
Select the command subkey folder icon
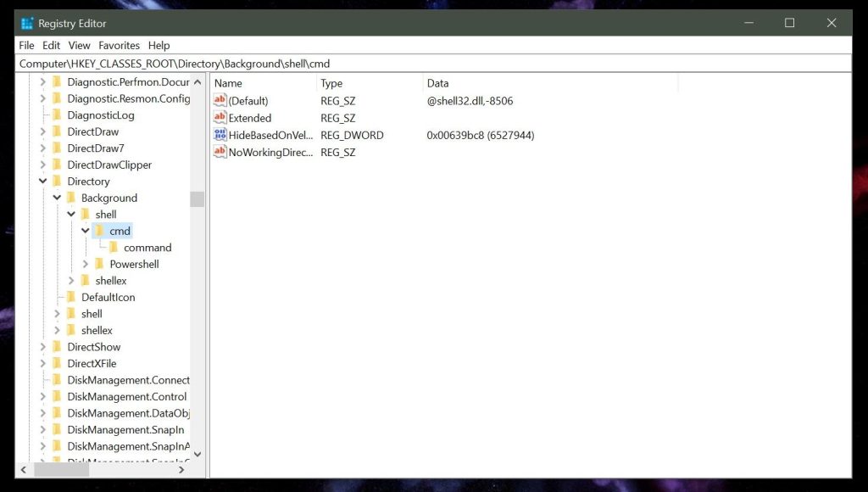114,247
